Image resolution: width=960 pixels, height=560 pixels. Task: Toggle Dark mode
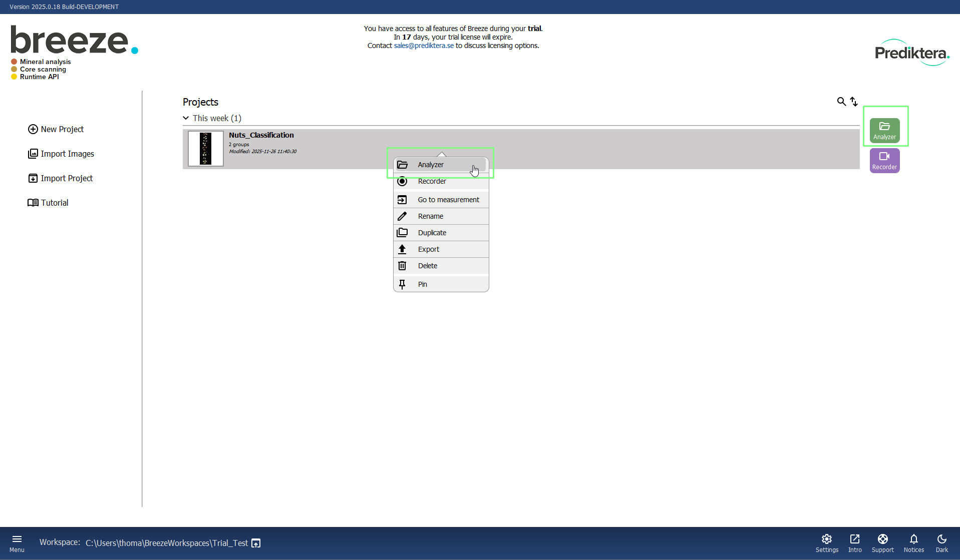point(941,543)
